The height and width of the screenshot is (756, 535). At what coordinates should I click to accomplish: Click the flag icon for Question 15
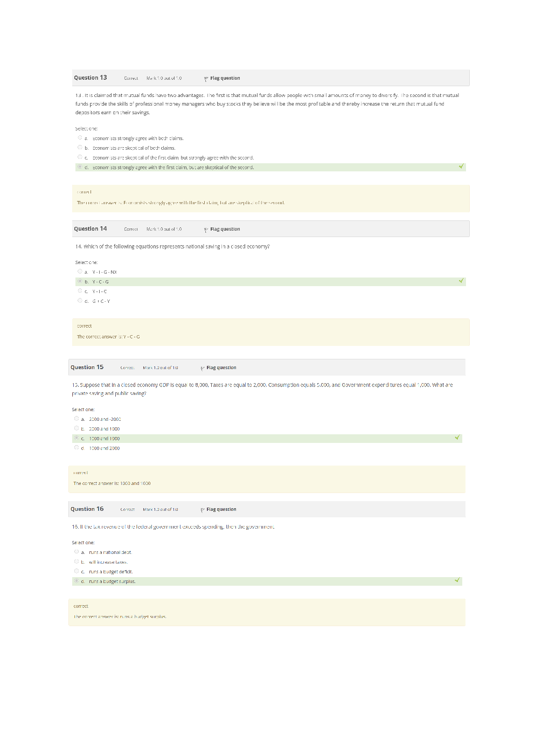pyautogui.click(x=203, y=368)
